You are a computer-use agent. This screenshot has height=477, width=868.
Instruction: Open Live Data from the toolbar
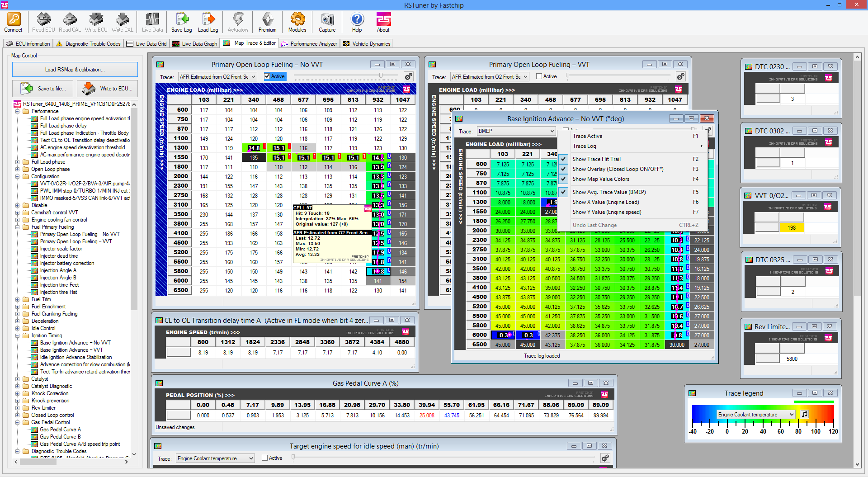[x=152, y=23]
